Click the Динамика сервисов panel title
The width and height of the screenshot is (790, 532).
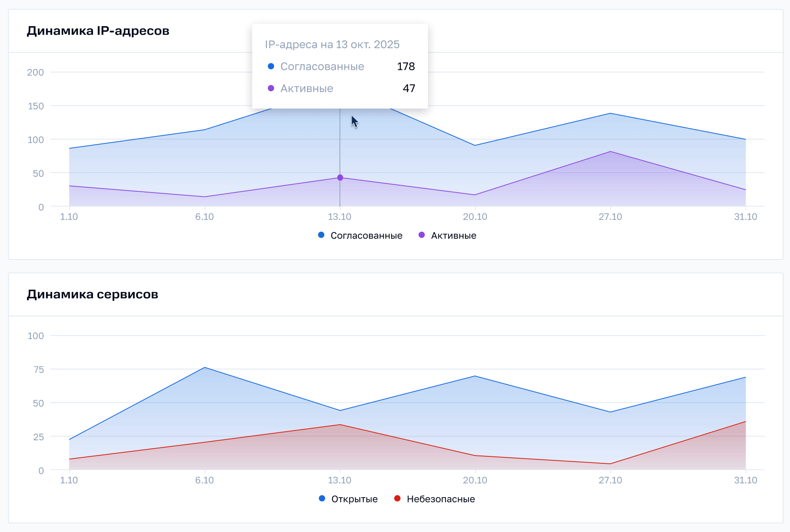click(92, 294)
